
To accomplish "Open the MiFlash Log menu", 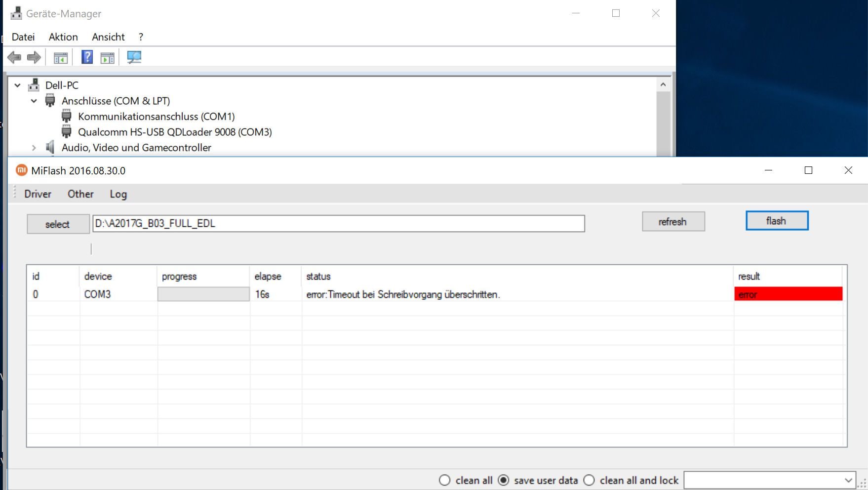I will tap(118, 194).
